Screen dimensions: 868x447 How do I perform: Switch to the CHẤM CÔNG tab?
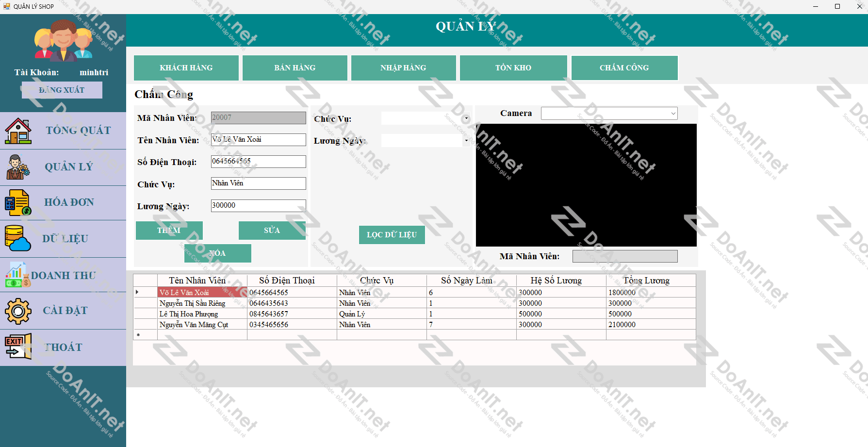pyautogui.click(x=624, y=68)
